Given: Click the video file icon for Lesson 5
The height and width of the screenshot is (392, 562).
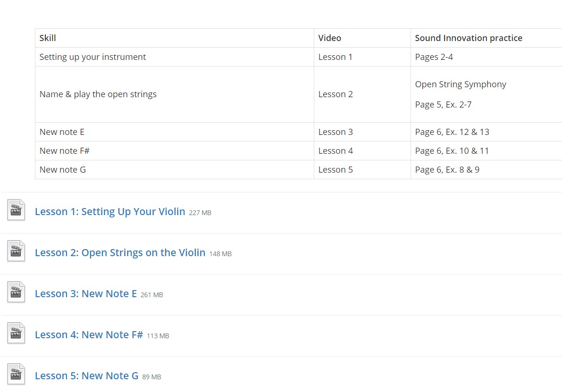Looking at the screenshot, I should pyautogui.click(x=16, y=374).
